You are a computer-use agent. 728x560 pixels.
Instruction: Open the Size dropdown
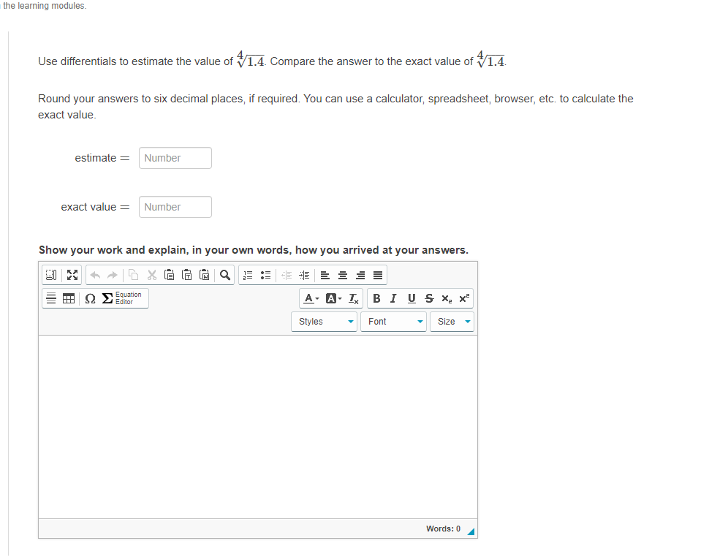(452, 322)
